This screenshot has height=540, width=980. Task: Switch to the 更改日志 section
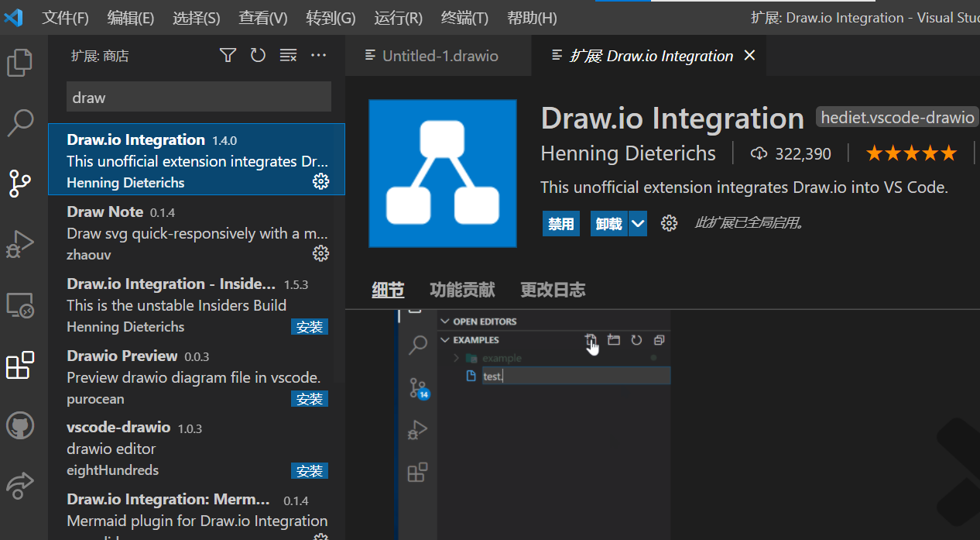point(553,289)
